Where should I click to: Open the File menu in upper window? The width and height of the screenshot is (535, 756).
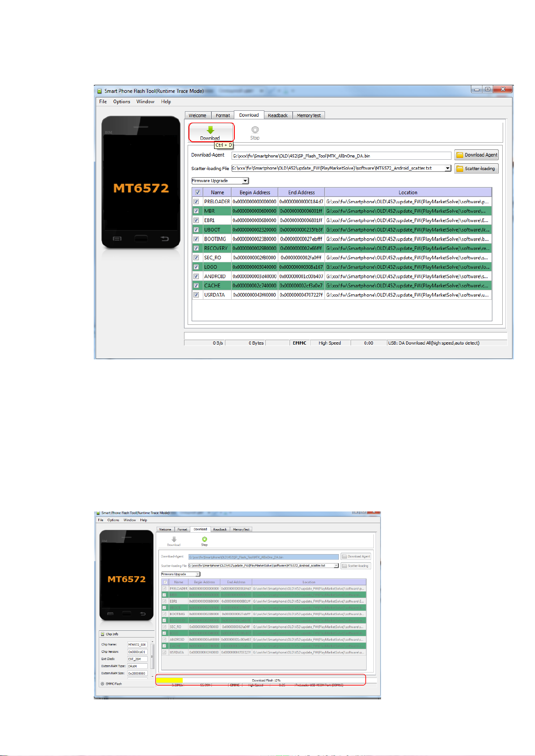[x=103, y=102]
